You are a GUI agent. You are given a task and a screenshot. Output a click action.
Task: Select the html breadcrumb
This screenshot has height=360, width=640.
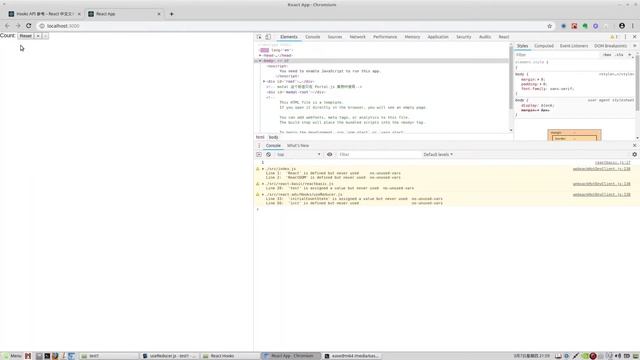tap(260, 137)
